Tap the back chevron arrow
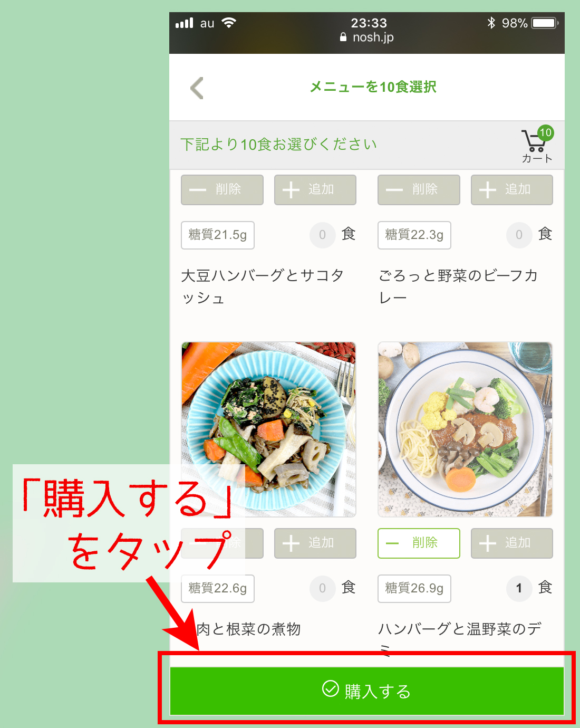The height and width of the screenshot is (728, 580). click(x=197, y=88)
